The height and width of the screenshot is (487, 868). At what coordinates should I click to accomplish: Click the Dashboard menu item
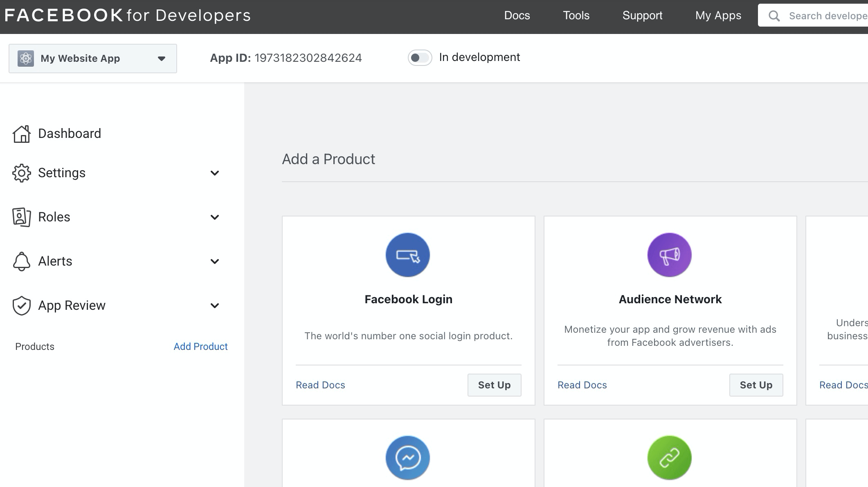[x=70, y=133]
